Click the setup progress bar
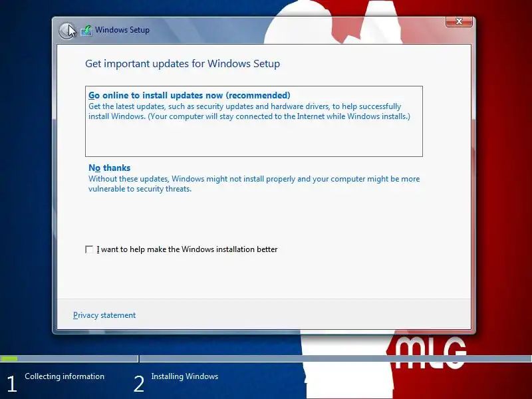The height and width of the screenshot is (399, 532). tap(266, 358)
